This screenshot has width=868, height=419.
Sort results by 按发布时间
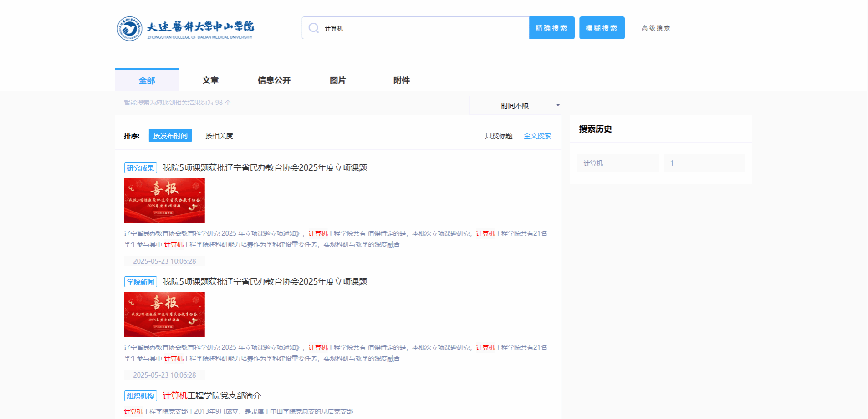170,136
